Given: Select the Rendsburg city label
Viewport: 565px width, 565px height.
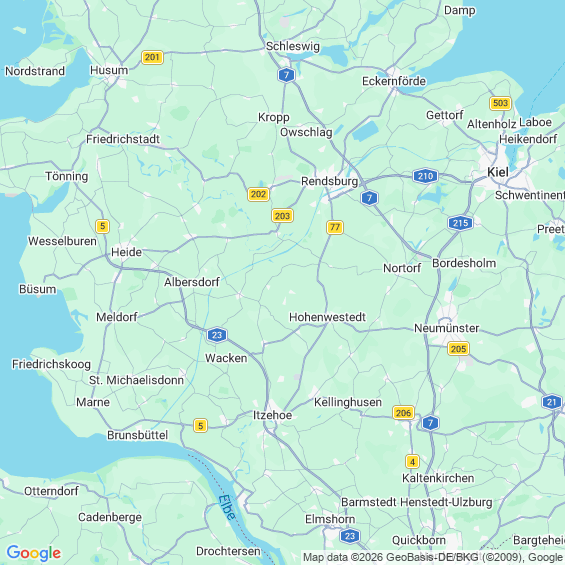Looking at the screenshot, I should (330, 181).
